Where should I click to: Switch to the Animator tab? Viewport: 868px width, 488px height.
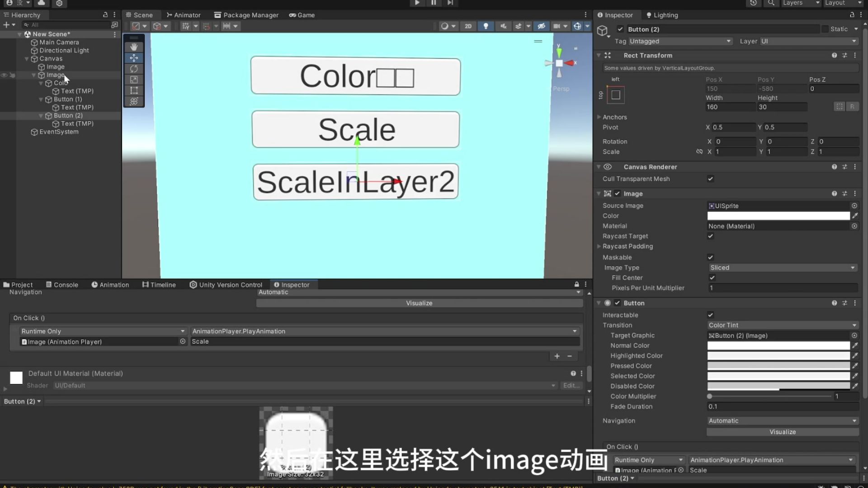tap(184, 15)
